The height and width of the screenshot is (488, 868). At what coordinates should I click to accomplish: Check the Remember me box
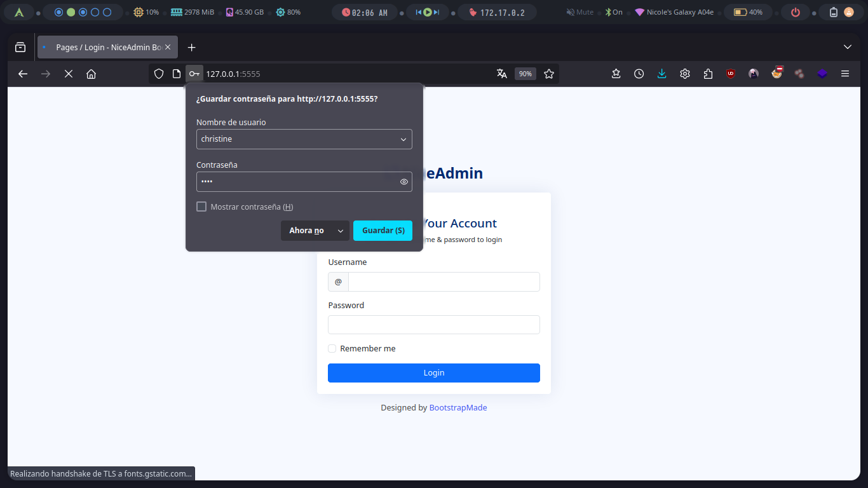tap(332, 348)
